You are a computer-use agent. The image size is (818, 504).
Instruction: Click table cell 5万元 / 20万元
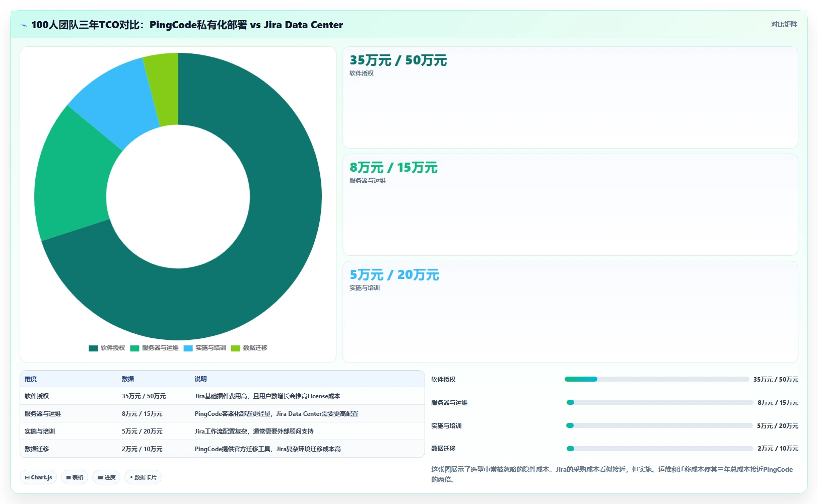point(142,431)
